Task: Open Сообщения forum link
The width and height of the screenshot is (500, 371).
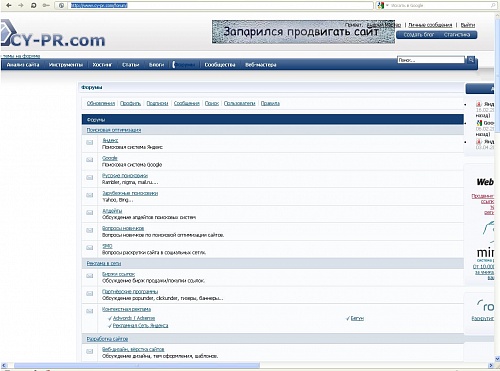Action: pyautogui.click(x=187, y=103)
